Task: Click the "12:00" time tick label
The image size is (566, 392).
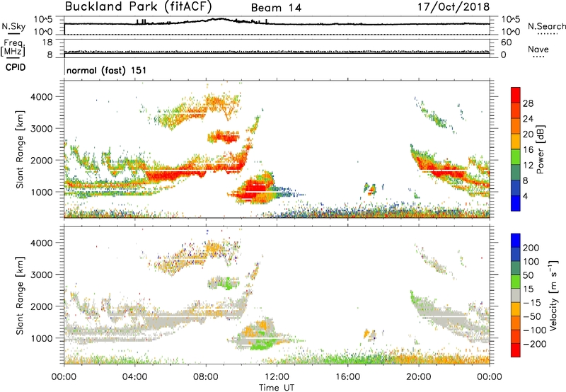Action: click(277, 377)
